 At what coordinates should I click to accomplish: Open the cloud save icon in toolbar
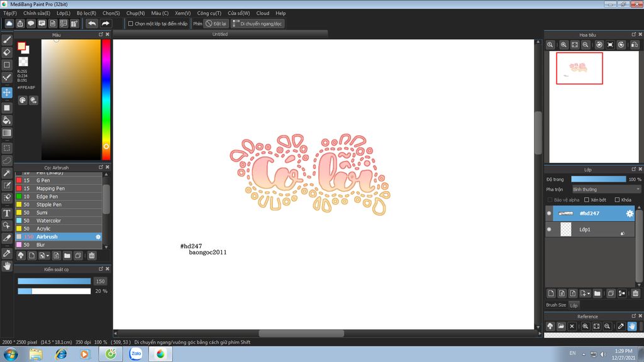click(9, 23)
